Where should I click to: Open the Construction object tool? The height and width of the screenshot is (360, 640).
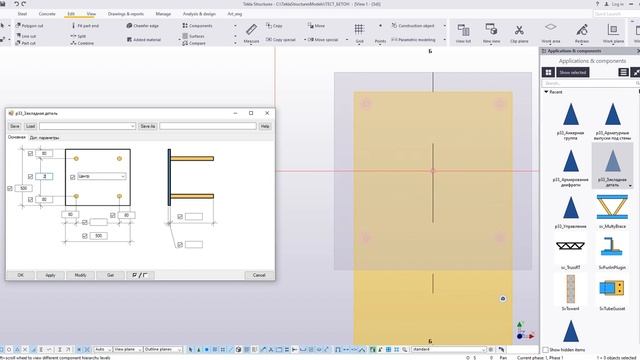pyautogui.click(x=413, y=26)
